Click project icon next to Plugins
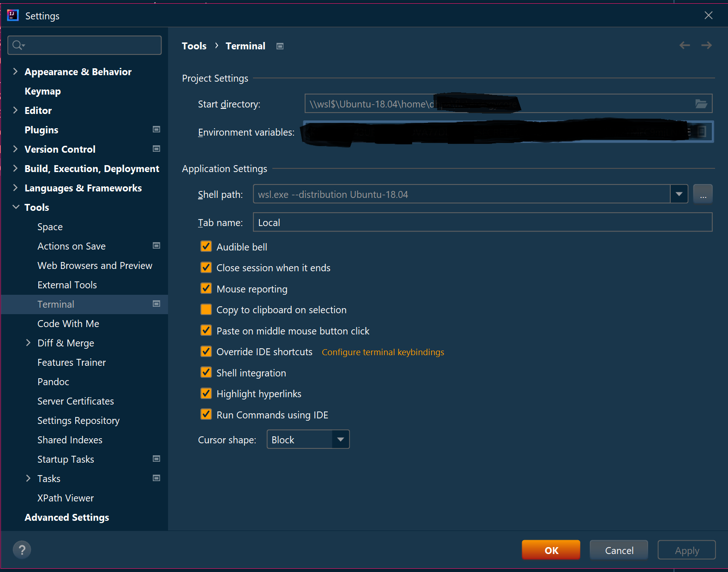Screen dimensions: 728x572 click(x=156, y=130)
